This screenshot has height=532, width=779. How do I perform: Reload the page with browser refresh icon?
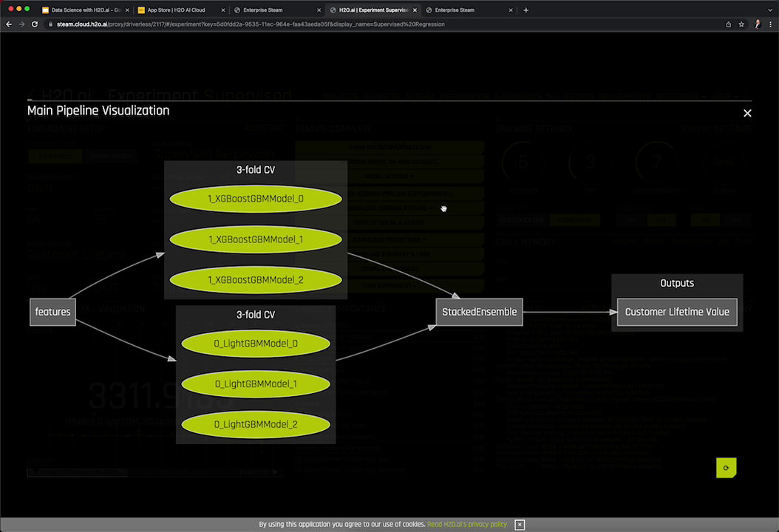tap(35, 24)
